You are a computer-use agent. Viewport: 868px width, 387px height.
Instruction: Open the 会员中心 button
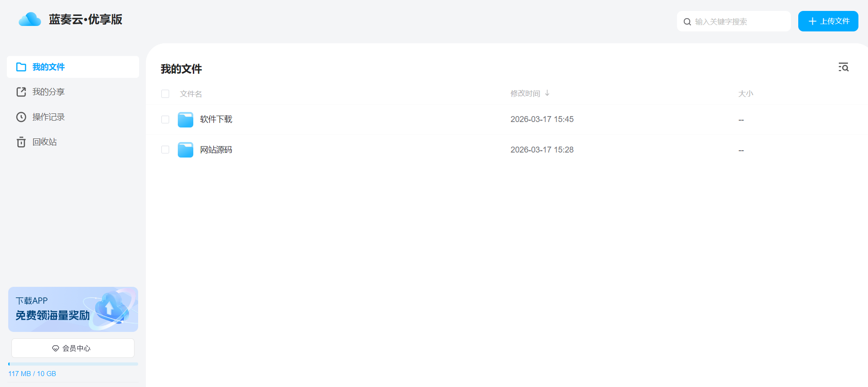tap(73, 348)
